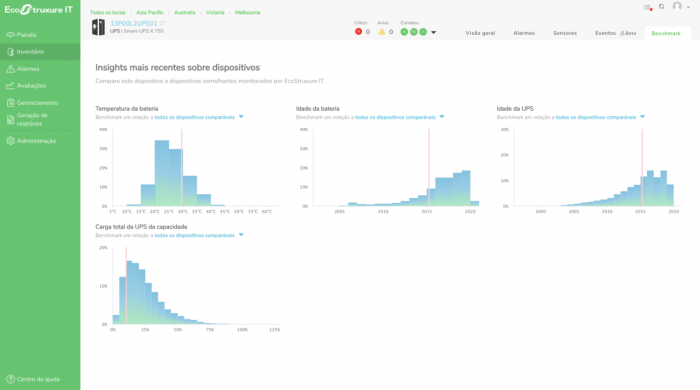Go to the Melbourne breadcrumb
Image resolution: width=700 pixels, height=390 pixels.
(248, 12)
